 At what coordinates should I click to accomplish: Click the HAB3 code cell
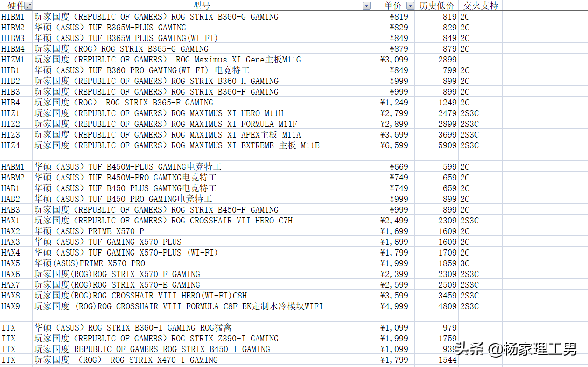16,210
